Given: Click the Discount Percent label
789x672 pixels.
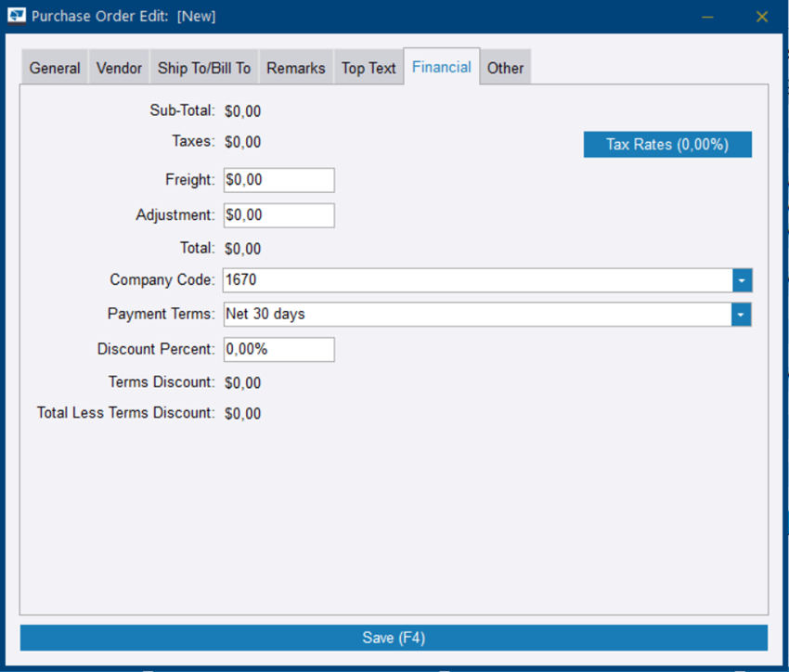Looking at the screenshot, I should [x=156, y=349].
